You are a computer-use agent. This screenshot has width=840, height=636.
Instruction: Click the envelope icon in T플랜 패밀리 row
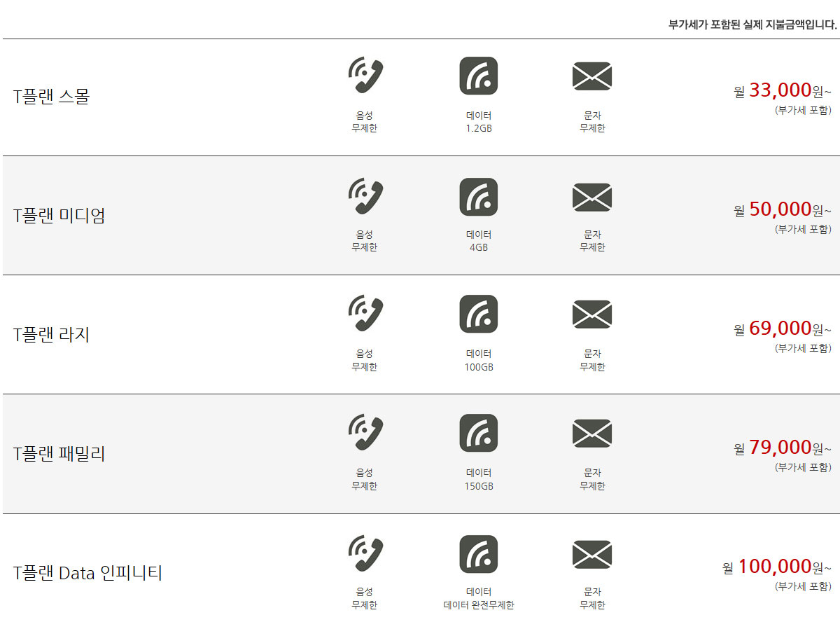pos(592,433)
